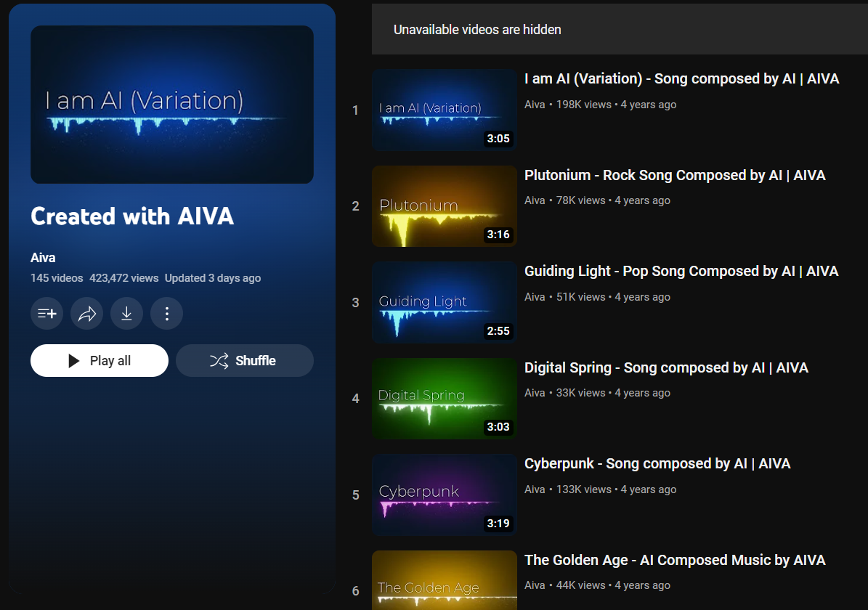Click the download playlist icon

tap(126, 314)
